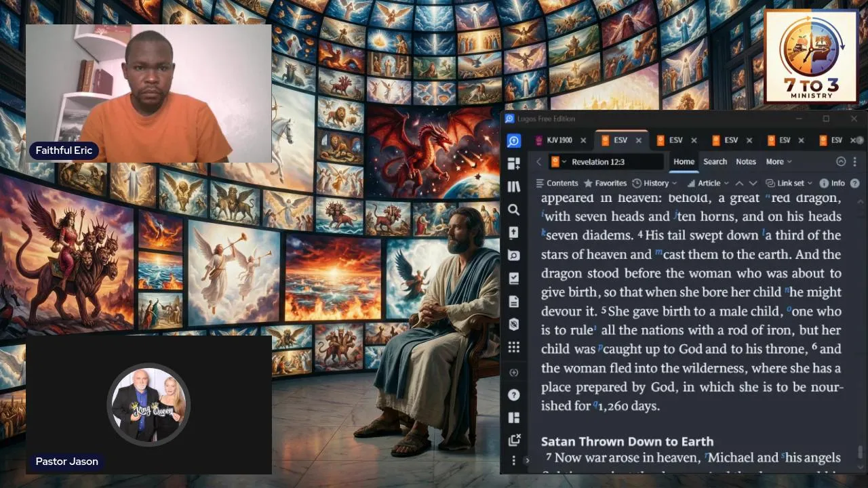Click footnote marker before "red dragon"
This screenshot has width=868, height=488.
pos(767,197)
